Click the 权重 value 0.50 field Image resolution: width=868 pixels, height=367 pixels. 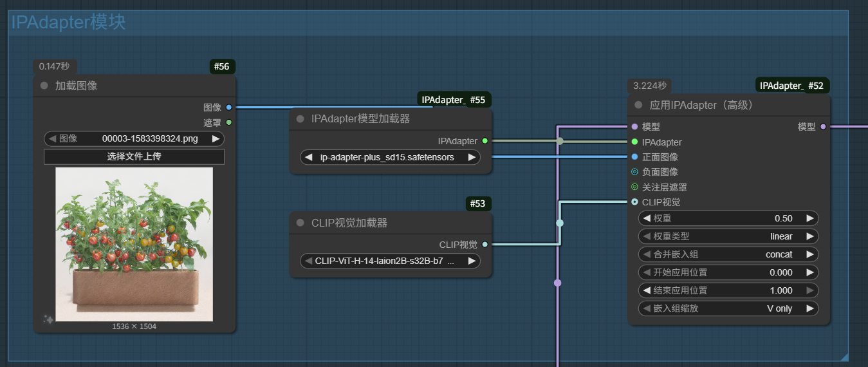pyautogui.click(x=728, y=218)
